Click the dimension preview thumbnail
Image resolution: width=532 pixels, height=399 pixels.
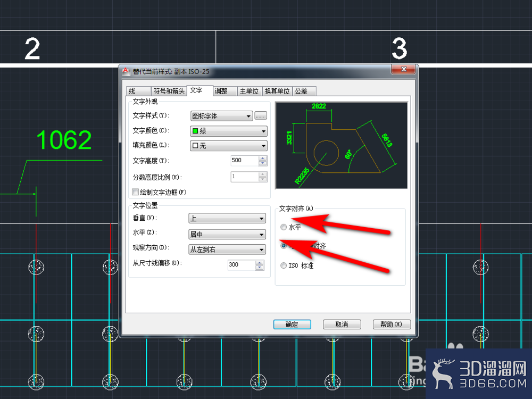(x=342, y=145)
